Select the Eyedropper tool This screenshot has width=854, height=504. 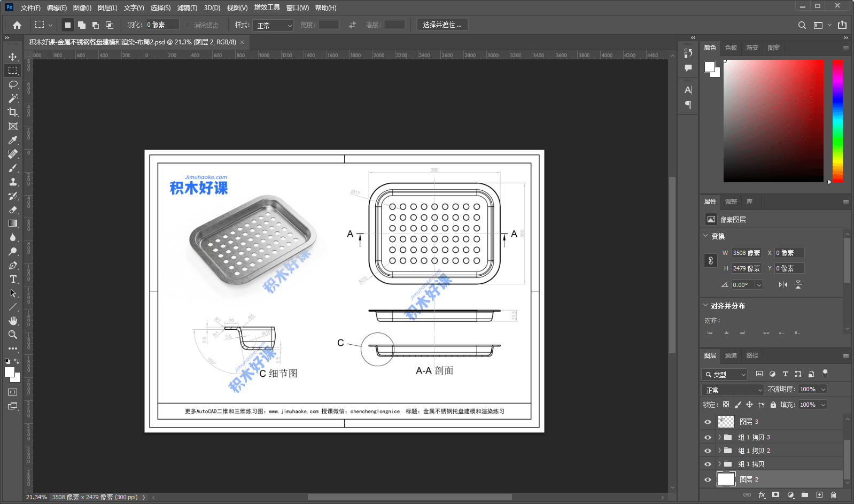13,140
